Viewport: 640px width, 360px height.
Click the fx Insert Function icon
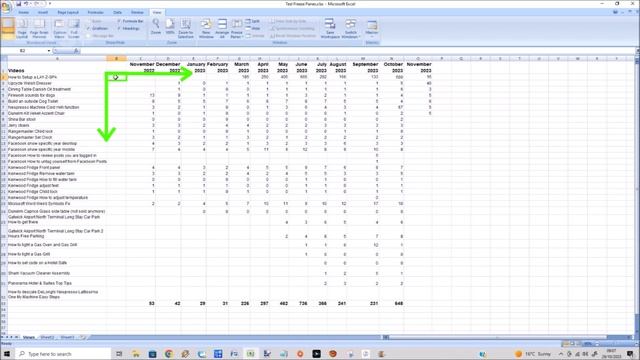(x=76, y=51)
